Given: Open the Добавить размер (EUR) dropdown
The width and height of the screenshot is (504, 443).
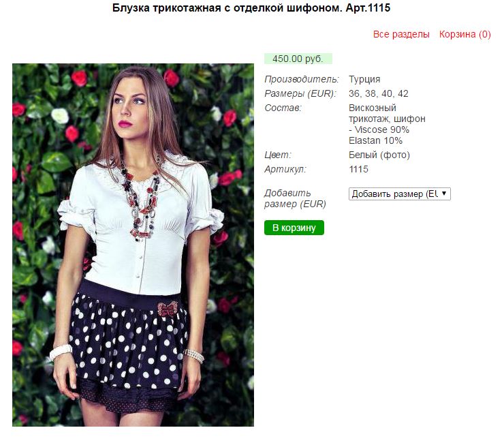Looking at the screenshot, I should click(400, 194).
